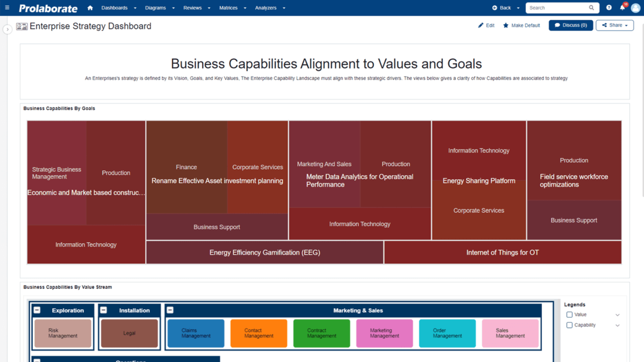644x362 pixels.
Task: Select the Matrices menu item
Action: coord(228,8)
